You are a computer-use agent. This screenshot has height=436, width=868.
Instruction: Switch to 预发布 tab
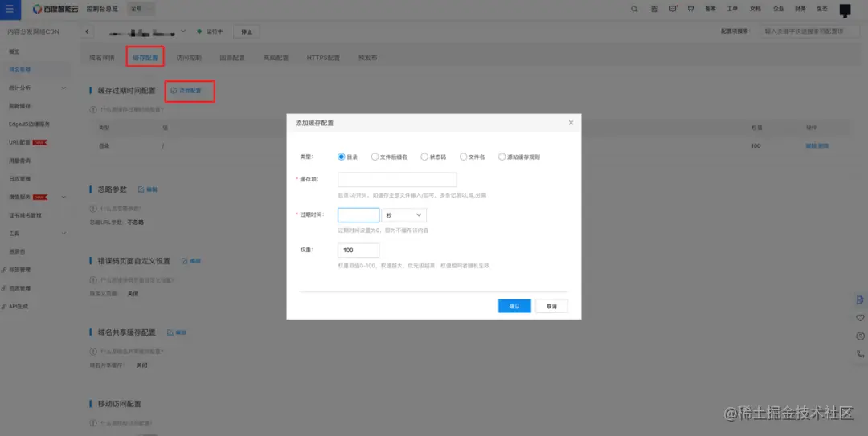click(x=367, y=58)
